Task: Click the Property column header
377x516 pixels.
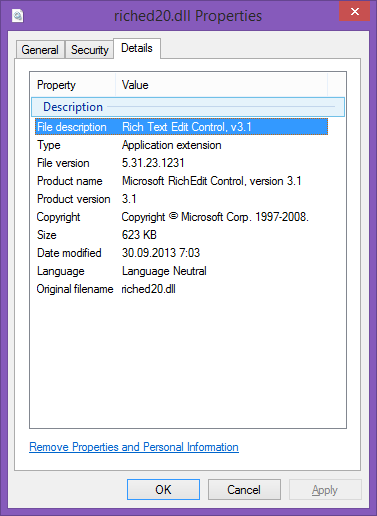Action: pyautogui.click(x=73, y=85)
